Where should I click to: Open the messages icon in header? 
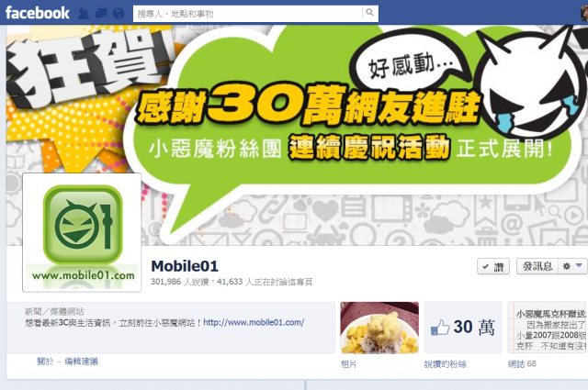coord(101,14)
